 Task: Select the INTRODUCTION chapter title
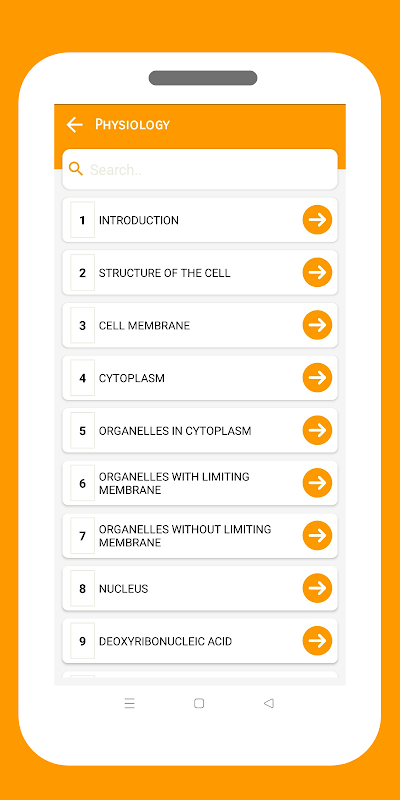coord(139,220)
